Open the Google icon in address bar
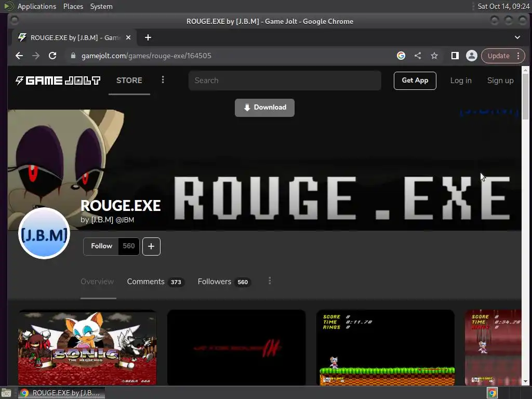The height and width of the screenshot is (399, 532). pyautogui.click(x=401, y=56)
